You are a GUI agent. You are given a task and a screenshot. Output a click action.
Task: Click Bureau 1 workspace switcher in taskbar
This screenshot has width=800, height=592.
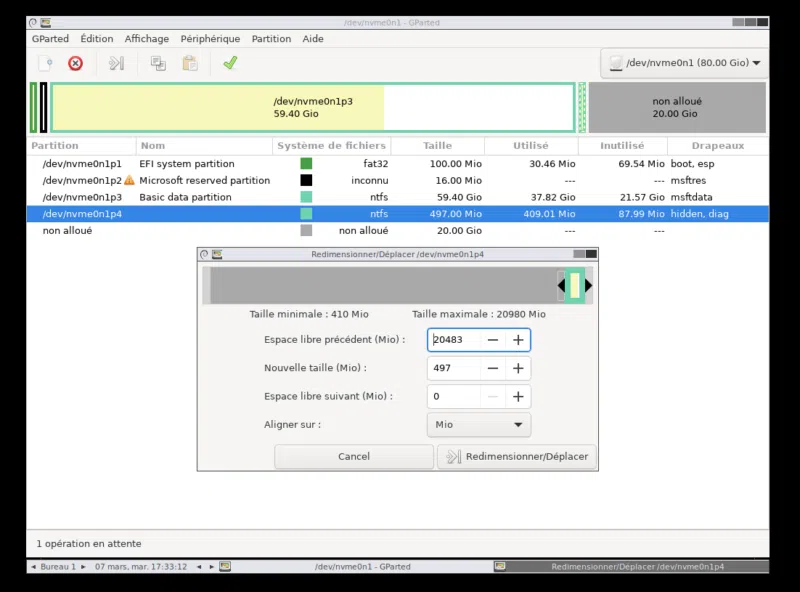point(58,566)
